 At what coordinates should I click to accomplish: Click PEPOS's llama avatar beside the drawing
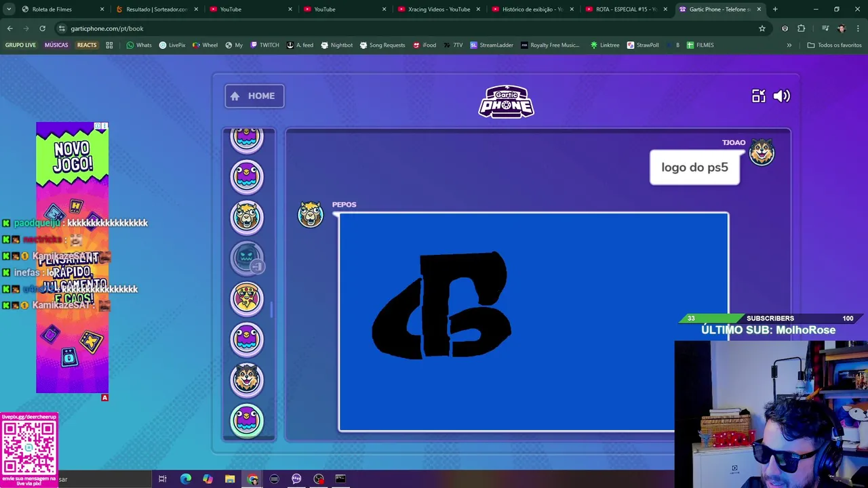click(x=311, y=214)
